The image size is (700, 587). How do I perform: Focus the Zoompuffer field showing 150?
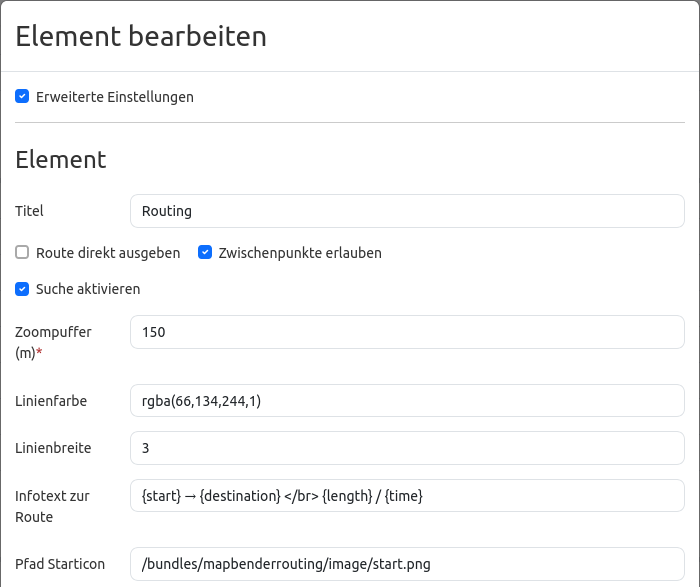[x=407, y=332]
